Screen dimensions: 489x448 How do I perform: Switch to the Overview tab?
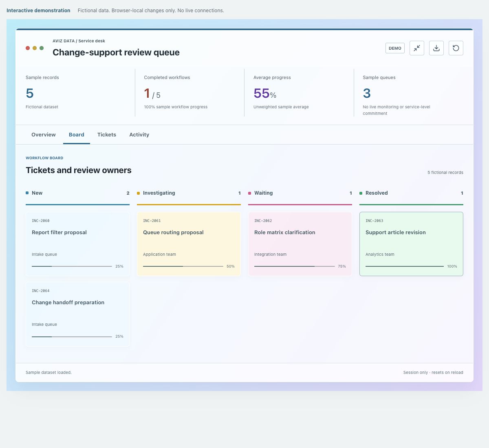44,135
